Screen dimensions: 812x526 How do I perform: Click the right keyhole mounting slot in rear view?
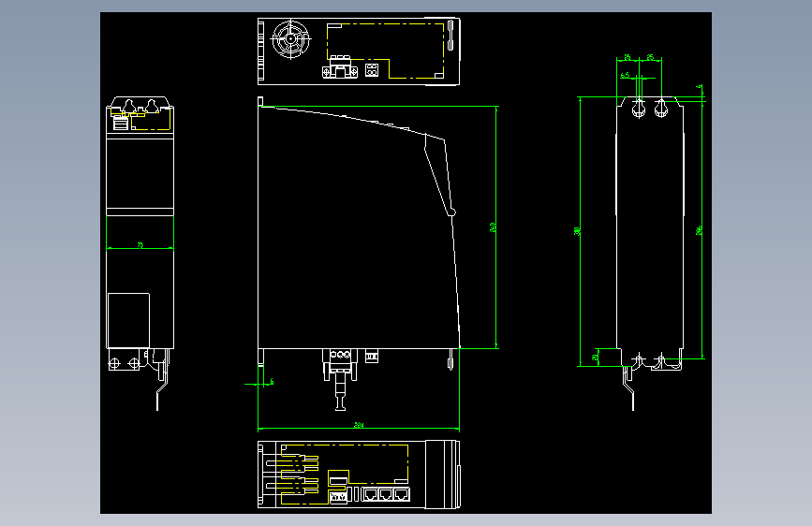(x=661, y=108)
